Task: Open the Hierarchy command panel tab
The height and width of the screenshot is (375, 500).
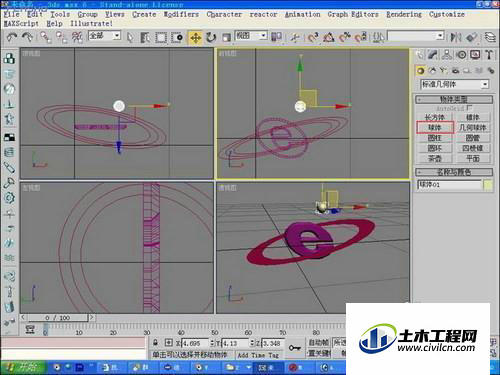Action: [447, 55]
